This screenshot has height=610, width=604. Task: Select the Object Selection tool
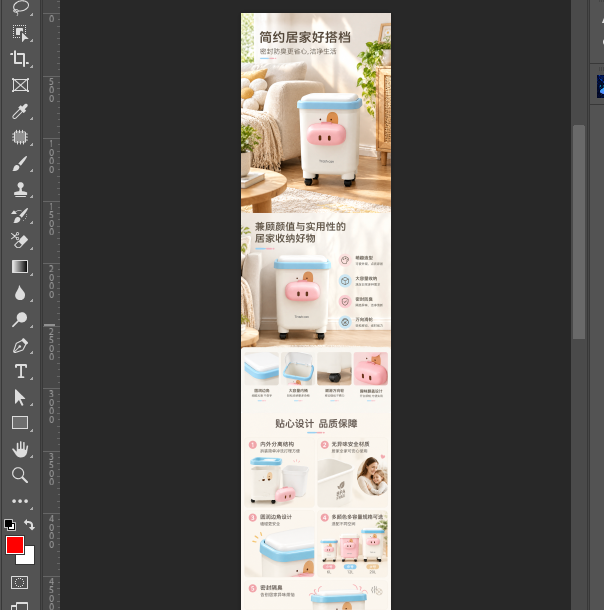click(x=20, y=33)
